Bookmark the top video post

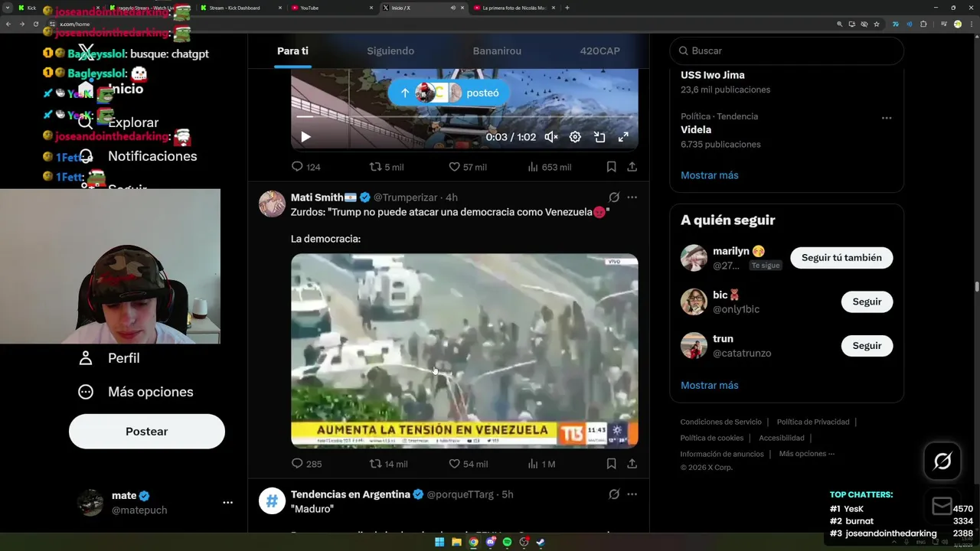tap(611, 167)
